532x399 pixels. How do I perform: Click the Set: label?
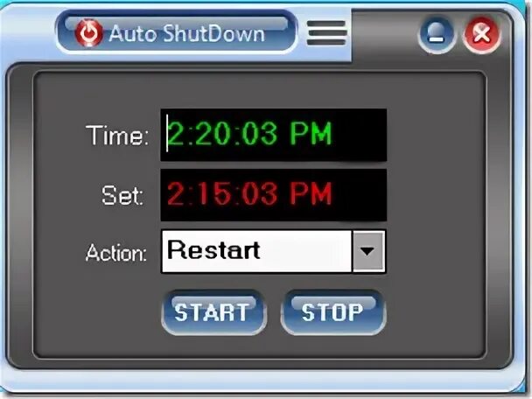122,195
